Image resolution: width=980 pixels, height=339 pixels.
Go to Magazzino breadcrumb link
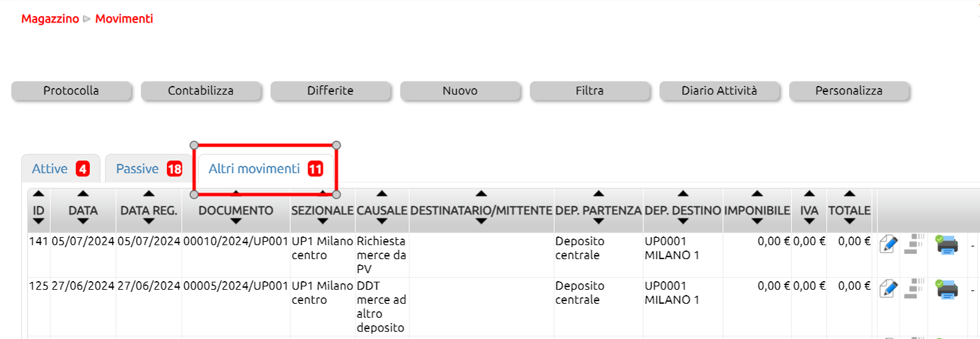pyautogui.click(x=50, y=19)
